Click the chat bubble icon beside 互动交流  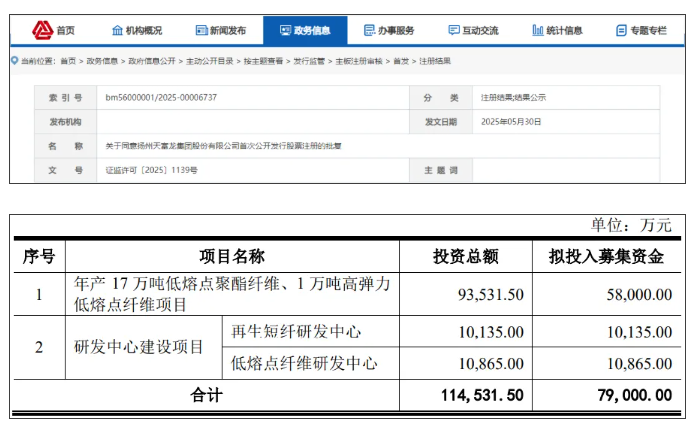(454, 30)
